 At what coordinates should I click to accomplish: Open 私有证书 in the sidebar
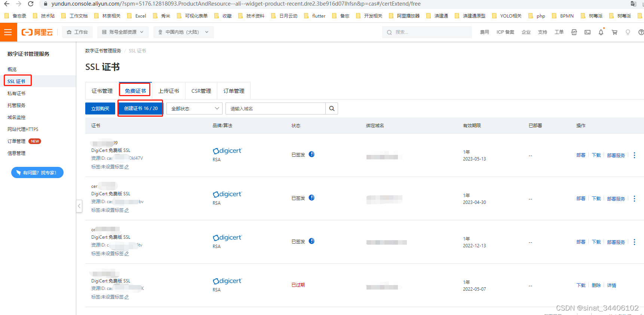[16, 94]
